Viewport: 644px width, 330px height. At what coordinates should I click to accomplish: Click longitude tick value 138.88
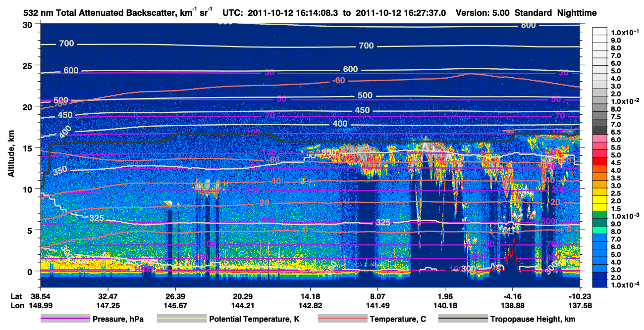coord(512,306)
